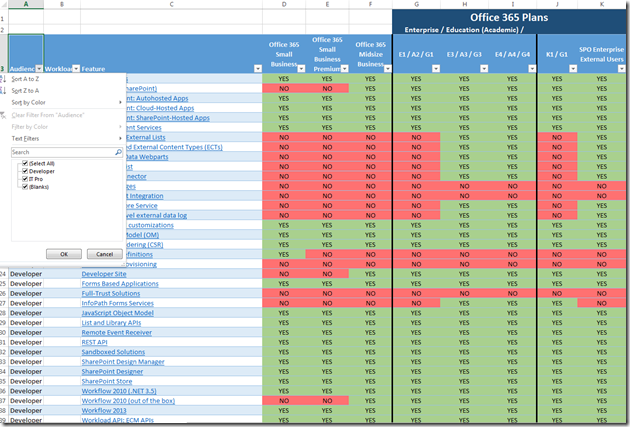The height and width of the screenshot is (427, 630).
Task: Click the Sort Z to A icon
Action: (x=4, y=90)
